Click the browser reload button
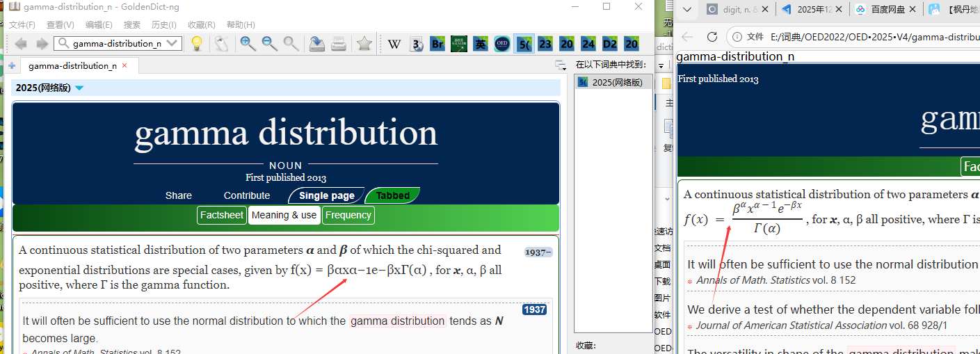Screen dimensions: 980x354 [x=712, y=37]
